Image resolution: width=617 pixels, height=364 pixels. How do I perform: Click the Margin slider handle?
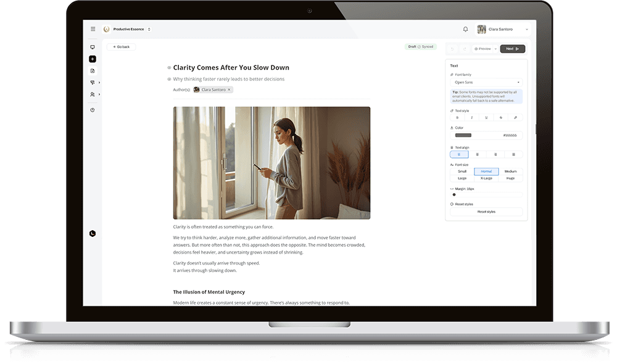pyautogui.click(x=454, y=195)
